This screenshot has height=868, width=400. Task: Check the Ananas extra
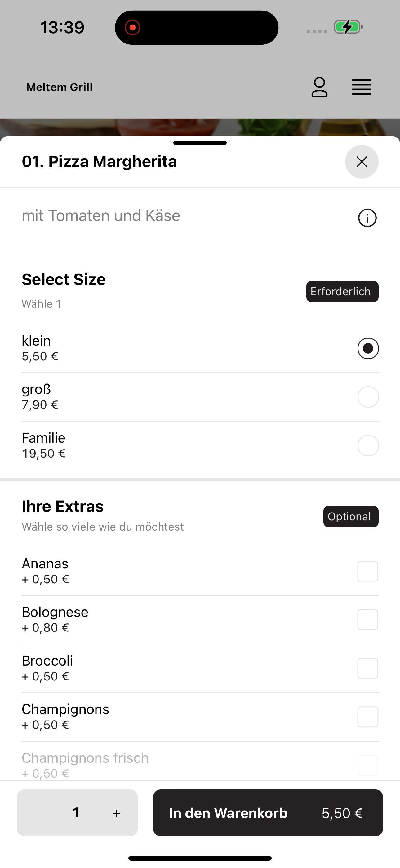pyautogui.click(x=368, y=571)
